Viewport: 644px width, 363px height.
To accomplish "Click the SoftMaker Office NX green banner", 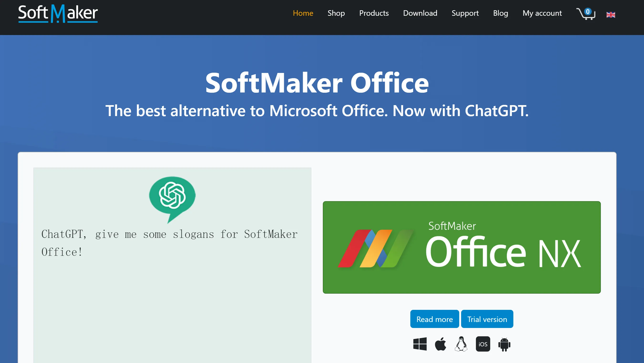I will pyautogui.click(x=462, y=247).
